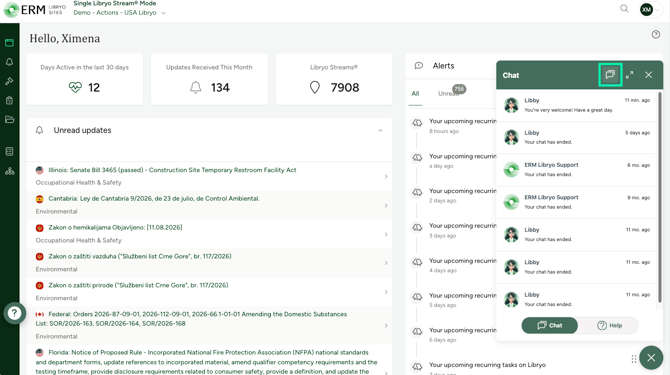Open ERM Libryo Support chat 6 mo. ago
The width and height of the screenshot is (670, 375).
576,170
